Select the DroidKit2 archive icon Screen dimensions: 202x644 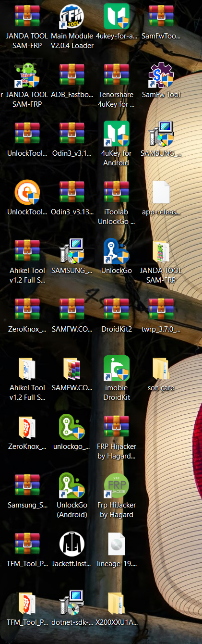pos(116,310)
